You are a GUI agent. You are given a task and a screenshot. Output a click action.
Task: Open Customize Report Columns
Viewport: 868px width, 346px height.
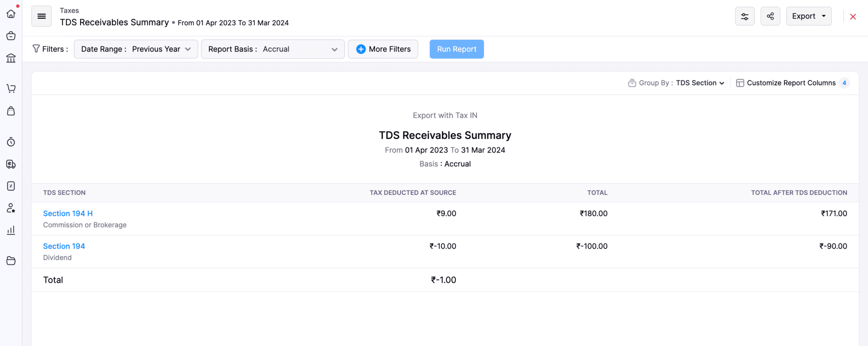[x=791, y=83]
